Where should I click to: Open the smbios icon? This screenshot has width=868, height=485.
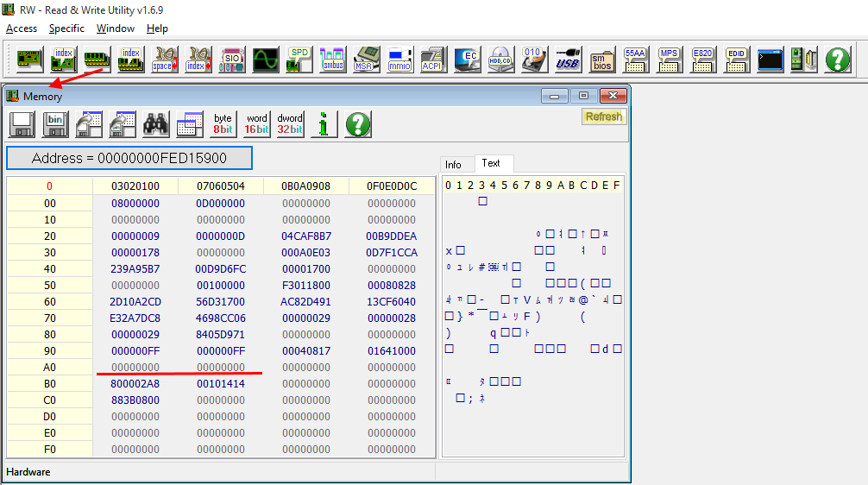point(601,60)
